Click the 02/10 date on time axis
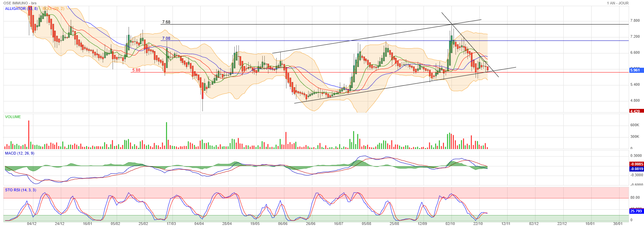 click(x=450, y=224)
